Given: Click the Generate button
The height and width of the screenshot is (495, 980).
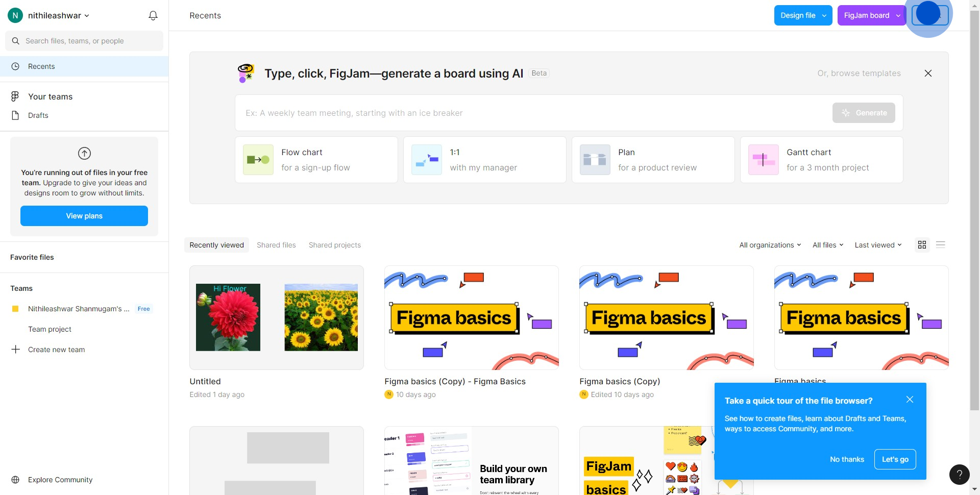Looking at the screenshot, I should pos(864,113).
